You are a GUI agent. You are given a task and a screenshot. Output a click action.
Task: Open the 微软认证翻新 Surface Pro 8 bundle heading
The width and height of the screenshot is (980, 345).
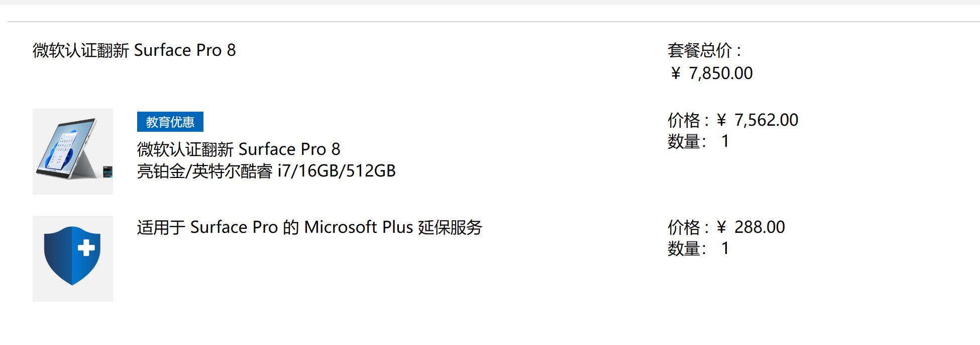click(x=134, y=50)
